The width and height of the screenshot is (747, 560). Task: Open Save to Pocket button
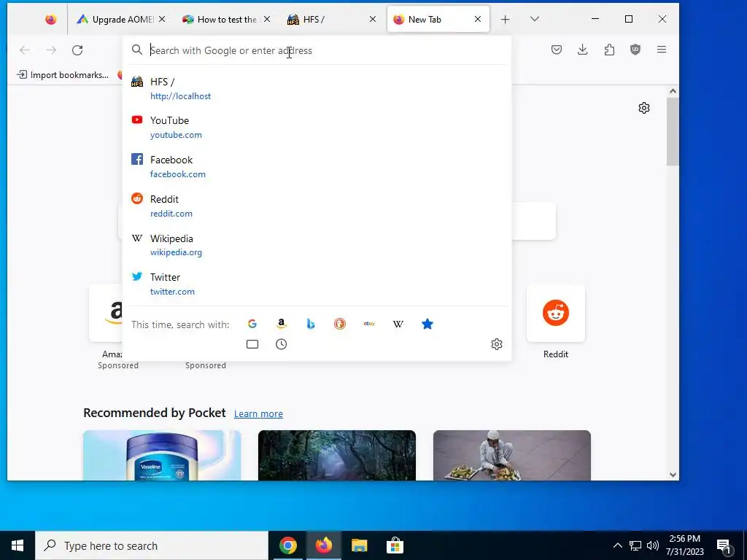[557, 50]
